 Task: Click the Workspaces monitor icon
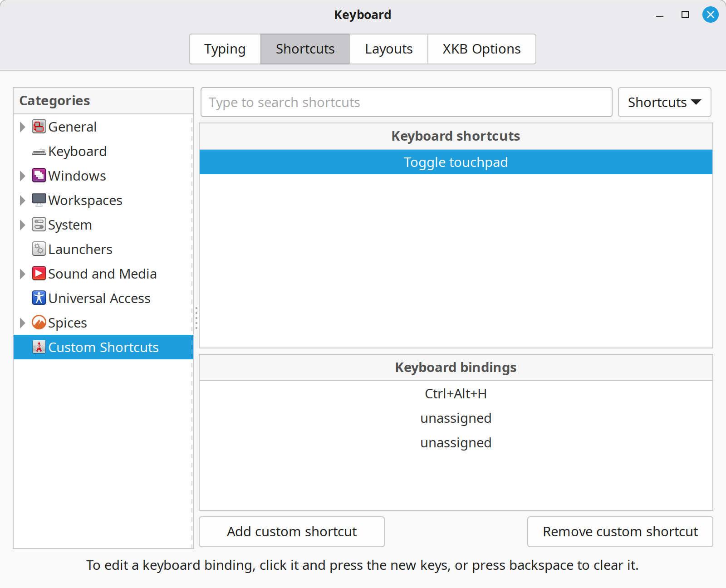click(39, 200)
